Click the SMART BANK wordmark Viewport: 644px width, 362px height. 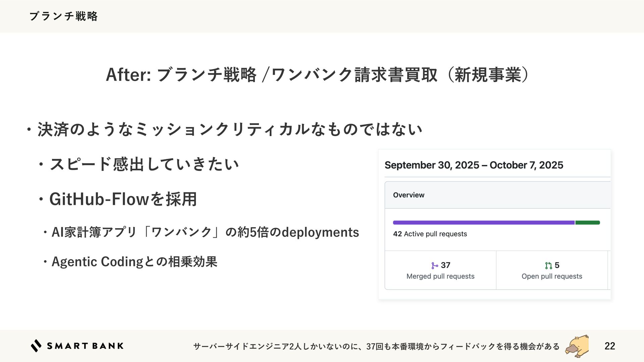coord(85,346)
